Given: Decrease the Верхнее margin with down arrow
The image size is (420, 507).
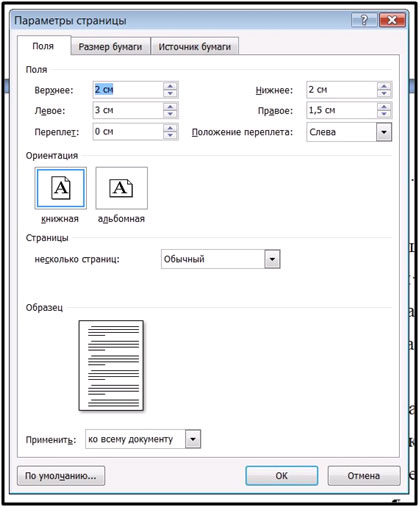Looking at the screenshot, I should pyautogui.click(x=170, y=94).
